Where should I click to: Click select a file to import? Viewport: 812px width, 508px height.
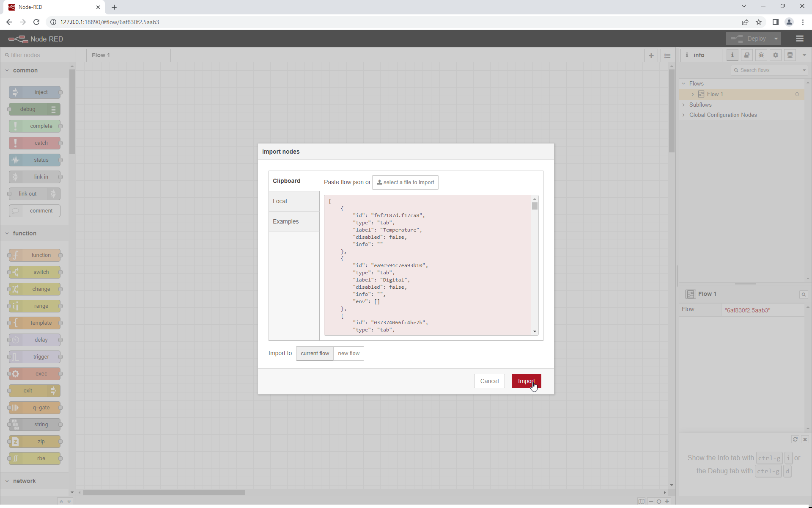(x=405, y=182)
